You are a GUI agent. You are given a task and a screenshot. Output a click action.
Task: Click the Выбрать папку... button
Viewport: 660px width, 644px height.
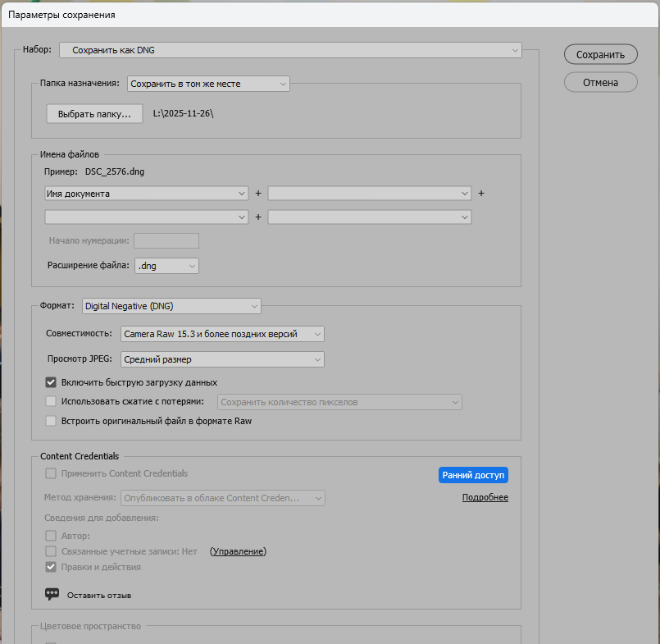(95, 114)
